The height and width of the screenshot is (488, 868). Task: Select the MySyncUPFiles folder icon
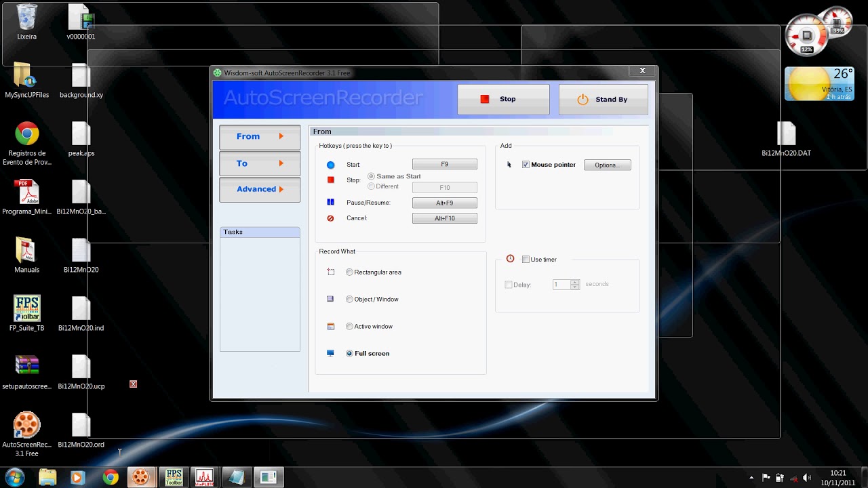pyautogui.click(x=26, y=80)
